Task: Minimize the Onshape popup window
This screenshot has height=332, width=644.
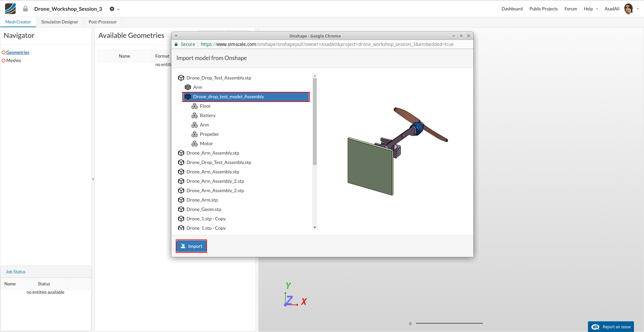Action: coord(454,36)
